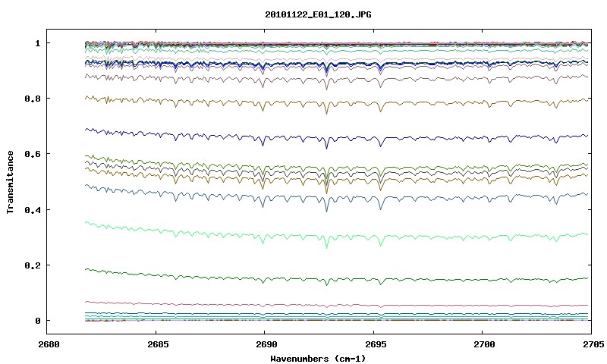The image size is (607, 364).
Task: Click the x-axis tick label 2690
Action: pyautogui.click(x=266, y=344)
